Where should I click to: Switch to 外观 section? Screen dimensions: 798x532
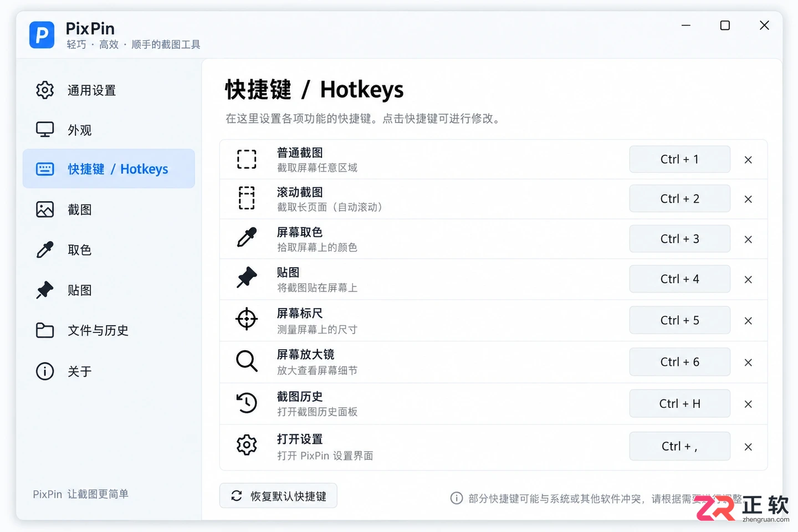(x=109, y=130)
